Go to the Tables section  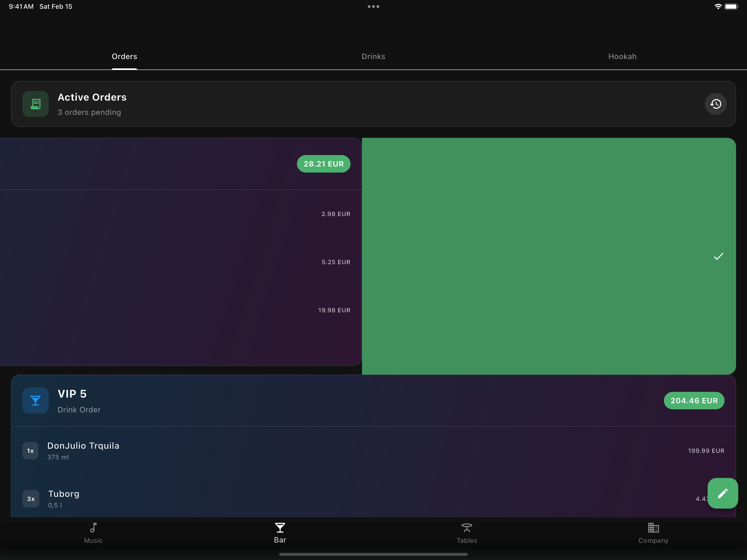tap(467, 533)
